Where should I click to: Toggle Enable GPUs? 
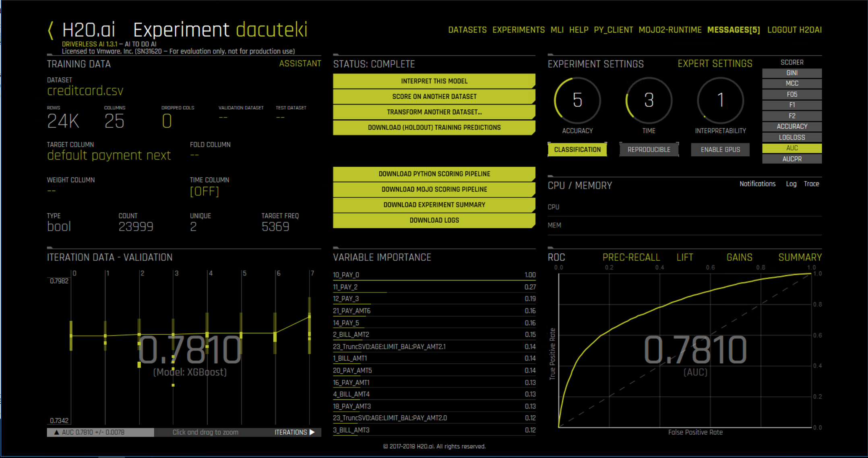720,149
